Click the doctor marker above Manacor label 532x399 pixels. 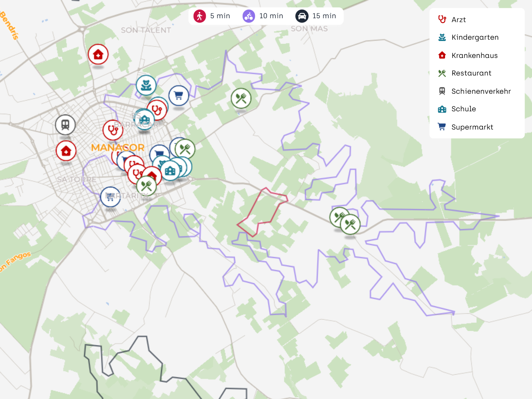tap(113, 130)
